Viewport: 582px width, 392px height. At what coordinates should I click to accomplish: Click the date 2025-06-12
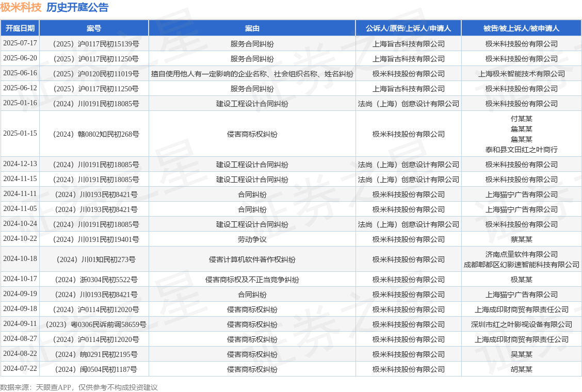pos(20,88)
